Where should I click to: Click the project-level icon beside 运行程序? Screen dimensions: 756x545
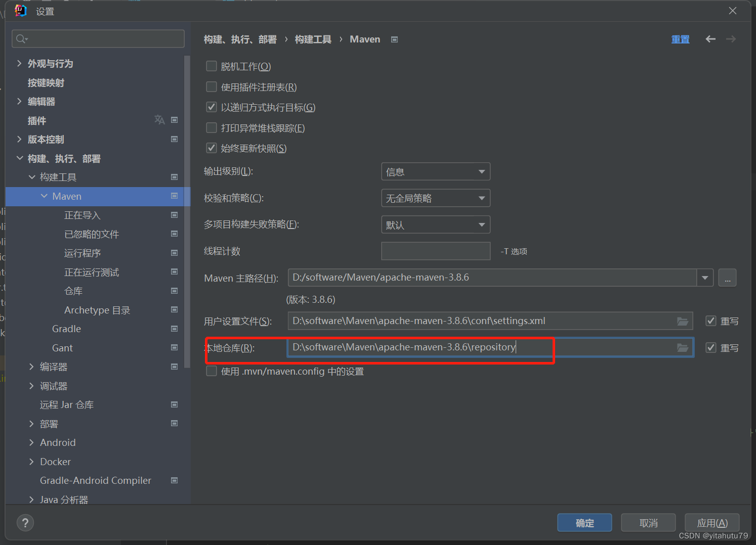pyautogui.click(x=175, y=253)
